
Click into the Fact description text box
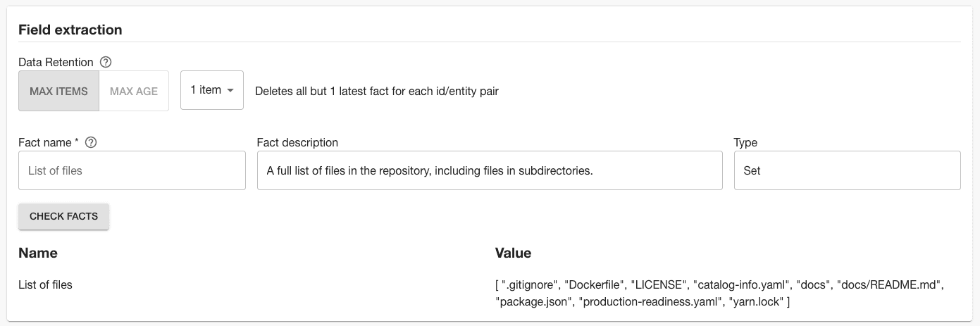[x=490, y=170]
